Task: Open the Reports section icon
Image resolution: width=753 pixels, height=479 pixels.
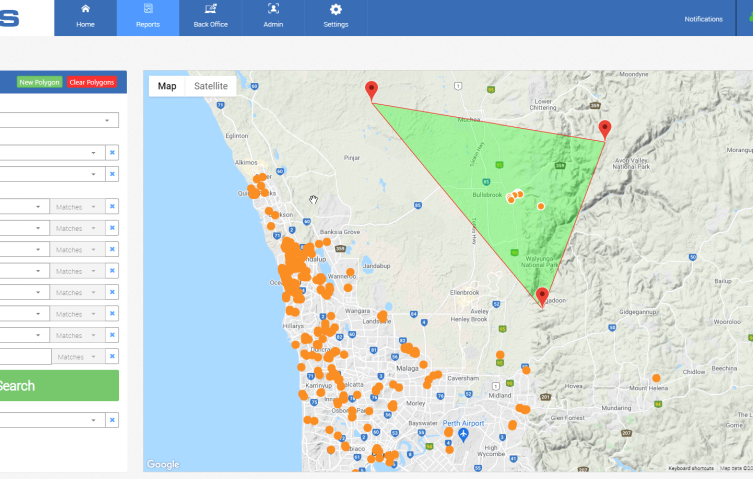Action: [x=148, y=9]
